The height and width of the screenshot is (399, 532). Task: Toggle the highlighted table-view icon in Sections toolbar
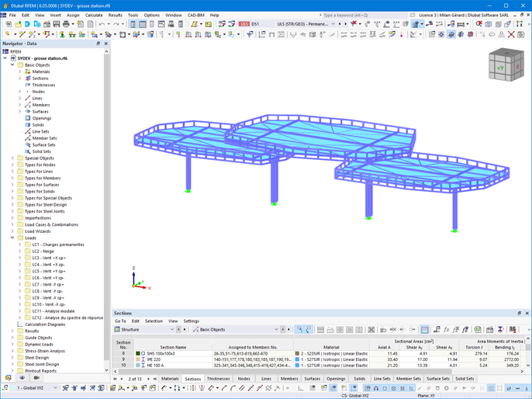point(424,329)
